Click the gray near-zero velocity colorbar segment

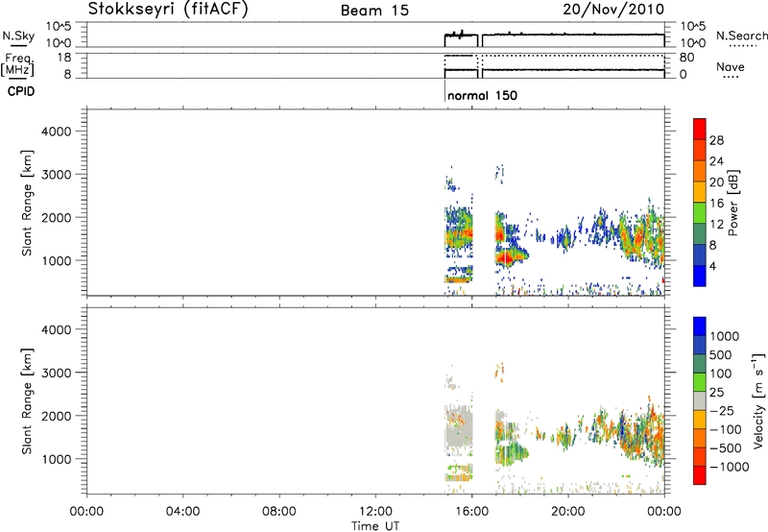click(x=700, y=400)
